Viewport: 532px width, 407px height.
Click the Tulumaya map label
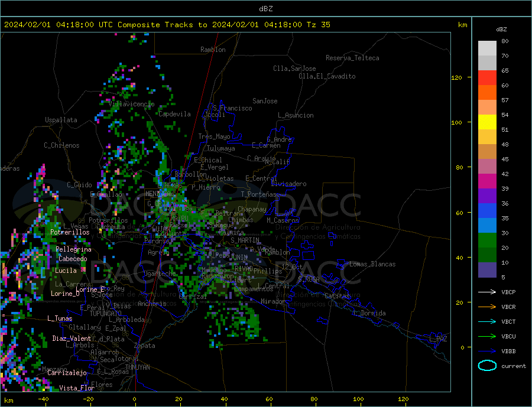(x=221, y=148)
